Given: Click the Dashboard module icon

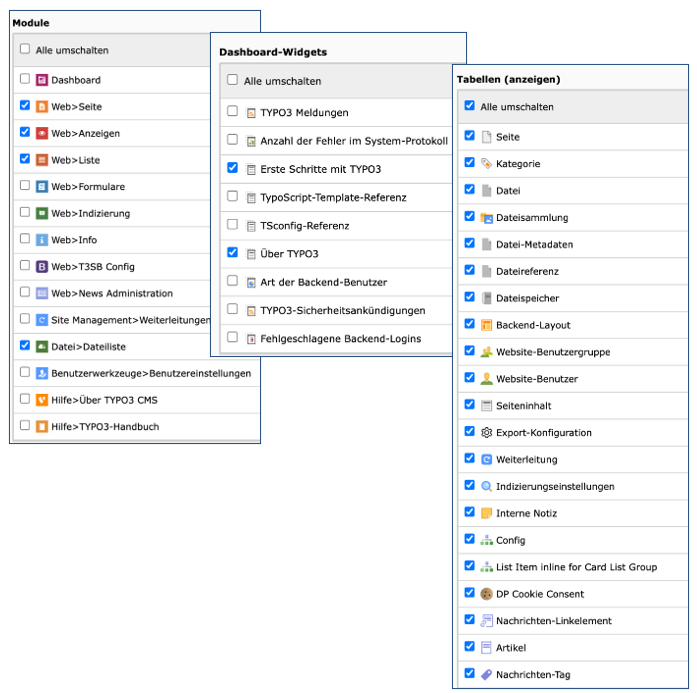Looking at the screenshot, I should pos(42,80).
